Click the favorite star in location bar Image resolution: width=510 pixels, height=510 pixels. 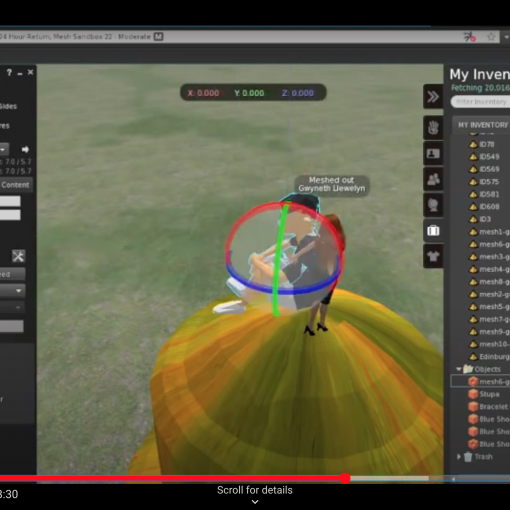tap(491, 37)
